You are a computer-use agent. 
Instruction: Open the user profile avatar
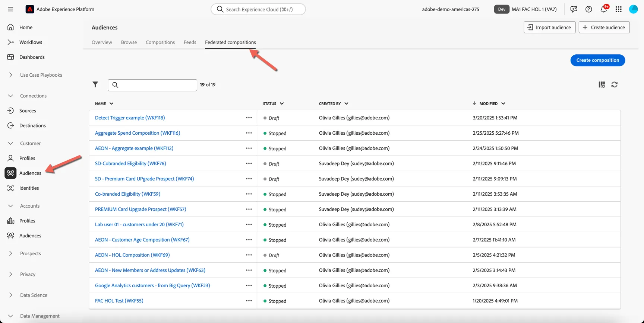[x=634, y=9]
